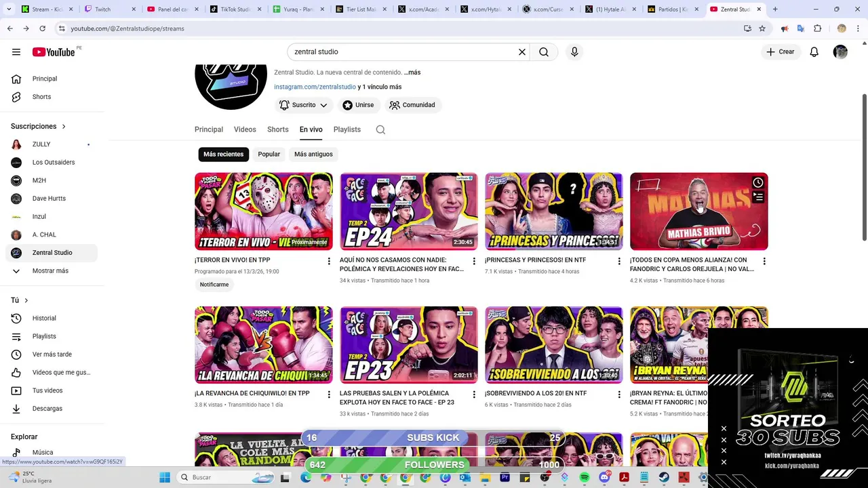
Task: Open a new Chrome tab
Action: pyautogui.click(x=775, y=9)
